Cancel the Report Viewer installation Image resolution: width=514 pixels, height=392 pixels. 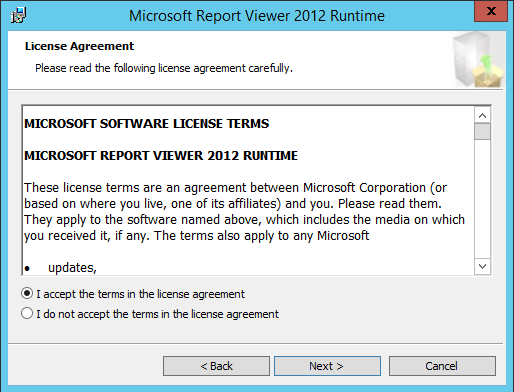click(x=442, y=366)
